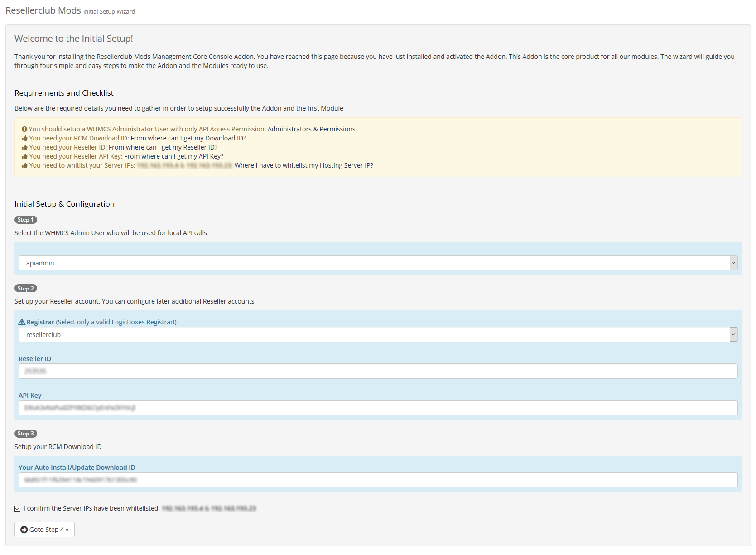Image resolution: width=756 pixels, height=555 pixels.
Task: Click the 'Welcome to the Initial Setup!' heading
Action: point(74,39)
